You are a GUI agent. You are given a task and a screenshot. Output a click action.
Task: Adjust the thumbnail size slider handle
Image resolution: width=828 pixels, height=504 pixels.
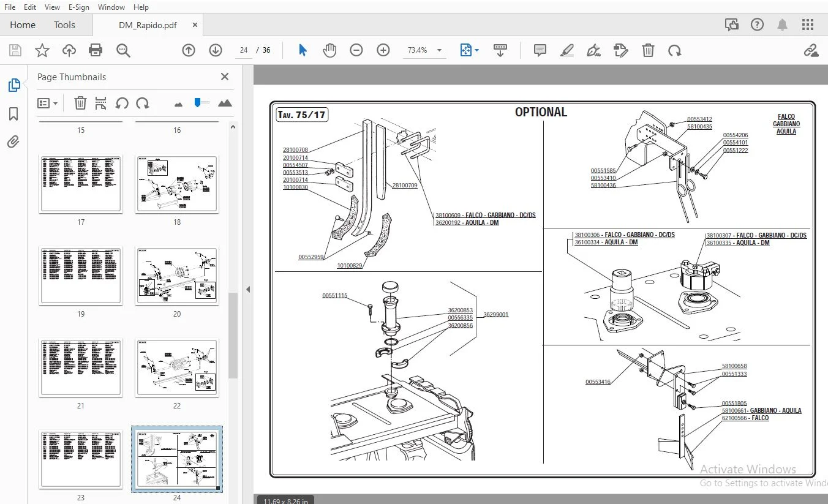(x=197, y=102)
